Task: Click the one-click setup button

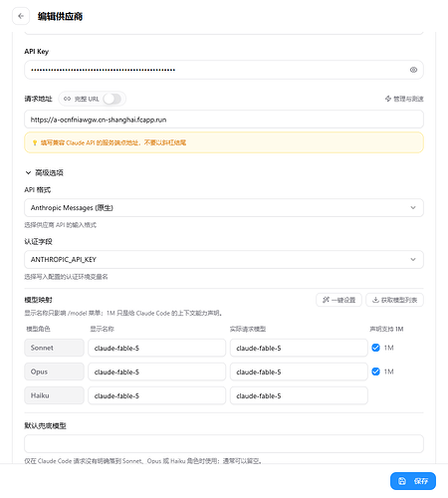Action: [x=338, y=300]
